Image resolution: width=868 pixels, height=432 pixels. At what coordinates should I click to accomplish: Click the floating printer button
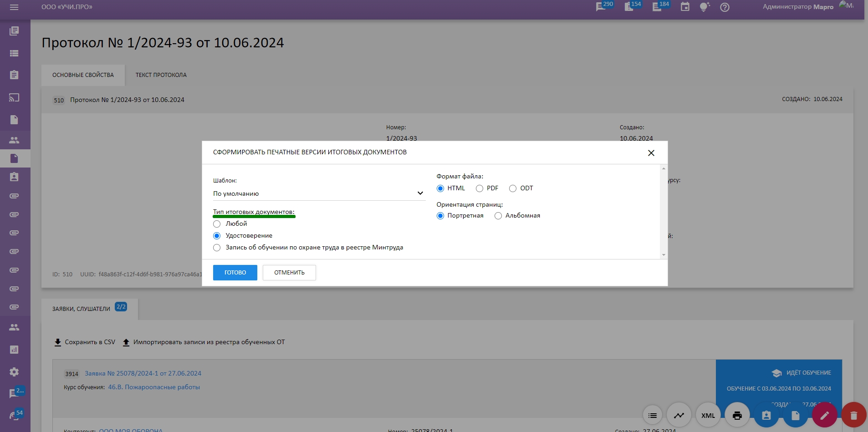[737, 415]
